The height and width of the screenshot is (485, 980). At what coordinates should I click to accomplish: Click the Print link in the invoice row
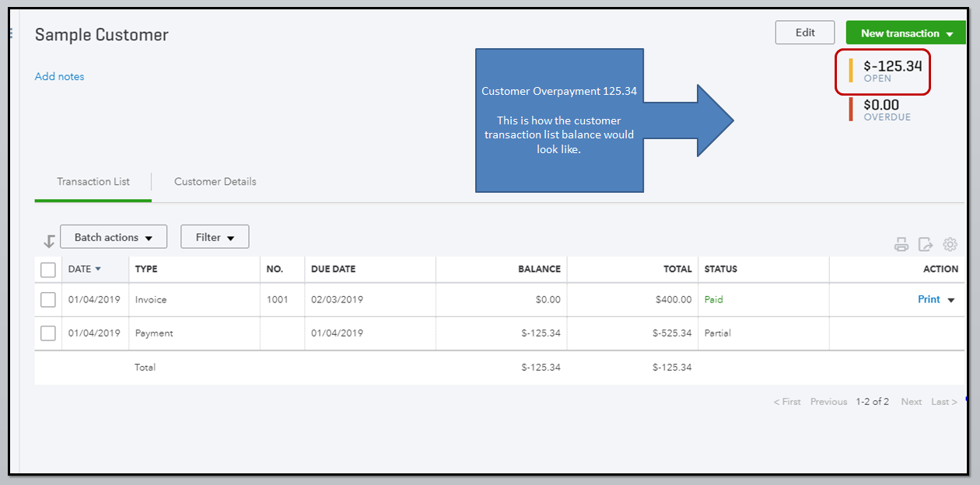pos(929,299)
